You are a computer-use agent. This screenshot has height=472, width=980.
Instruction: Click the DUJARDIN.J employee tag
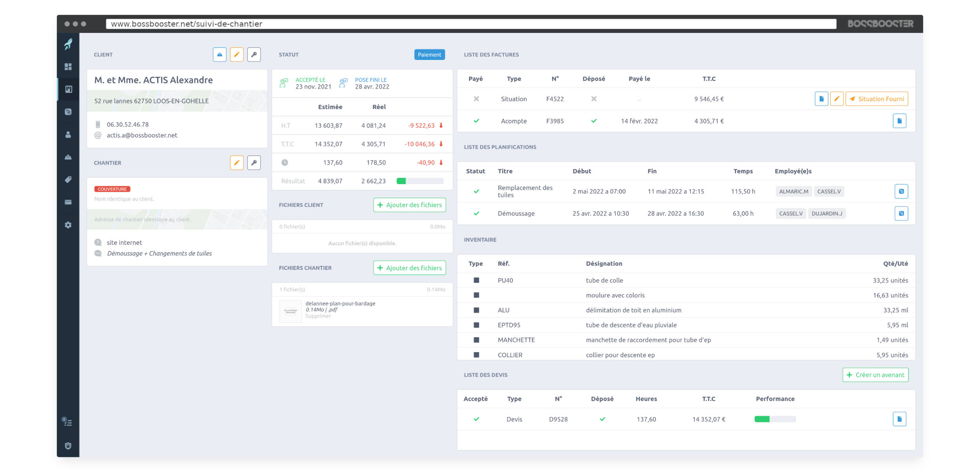(x=826, y=213)
